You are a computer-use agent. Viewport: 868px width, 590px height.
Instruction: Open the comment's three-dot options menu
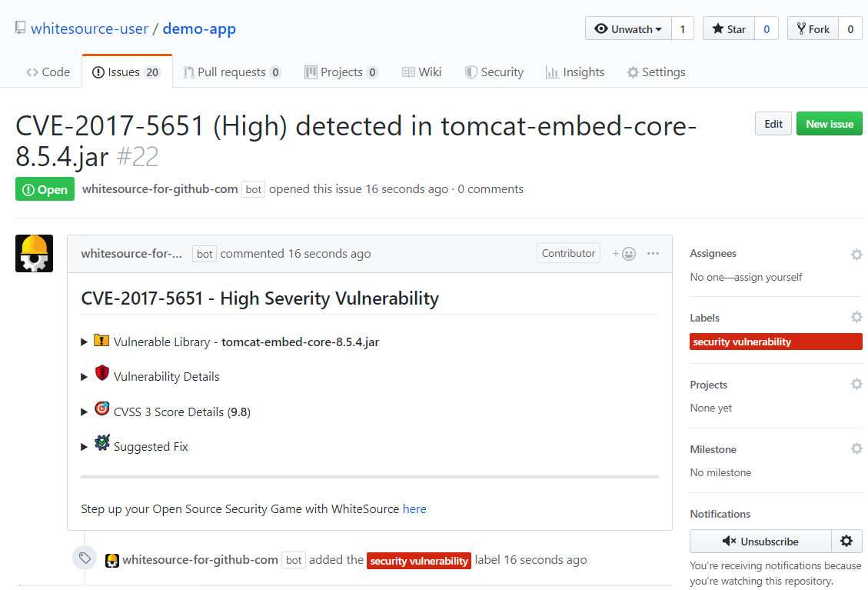coord(653,254)
